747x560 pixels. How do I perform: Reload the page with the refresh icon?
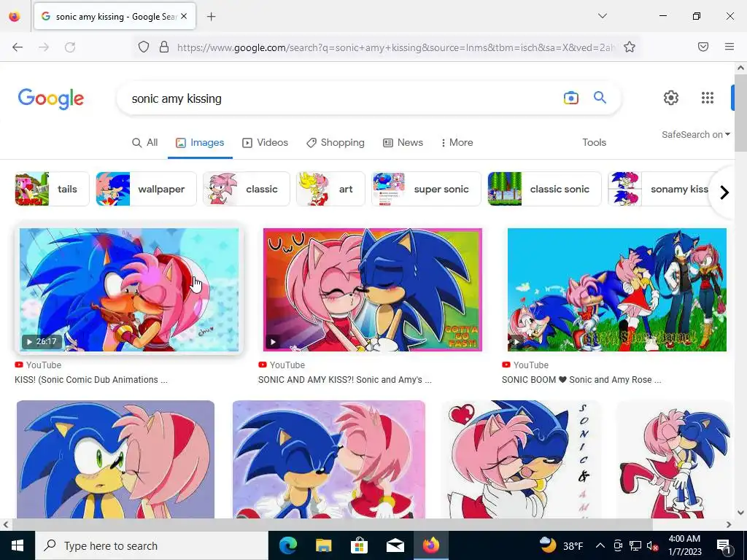(x=70, y=47)
